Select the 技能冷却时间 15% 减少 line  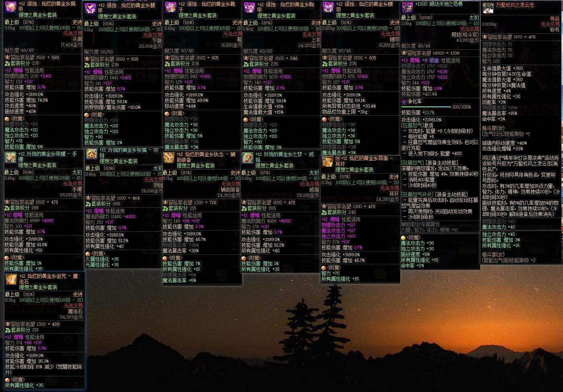click(44, 370)
